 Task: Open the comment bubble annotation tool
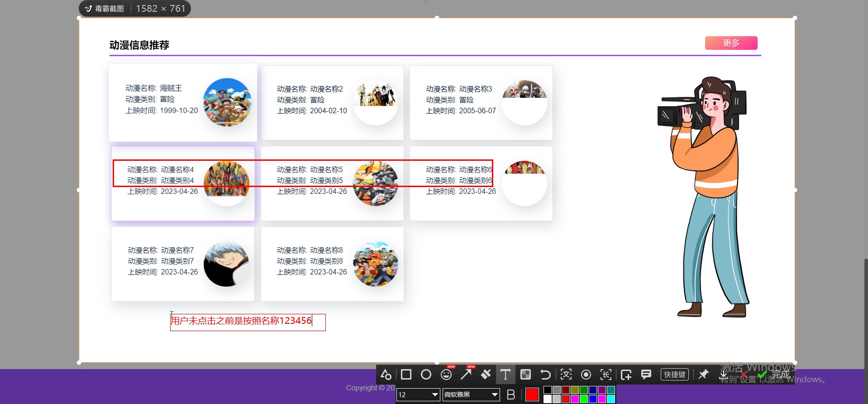click(x=646, y=375)
